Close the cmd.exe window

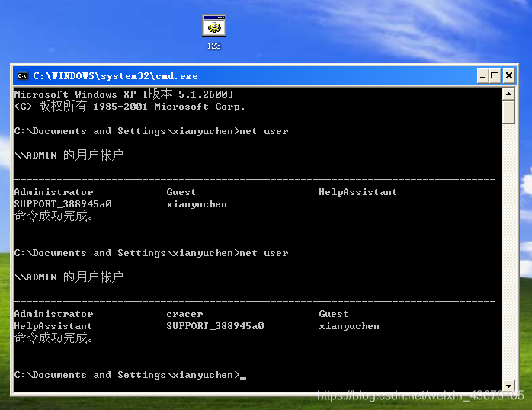[509, 75]
